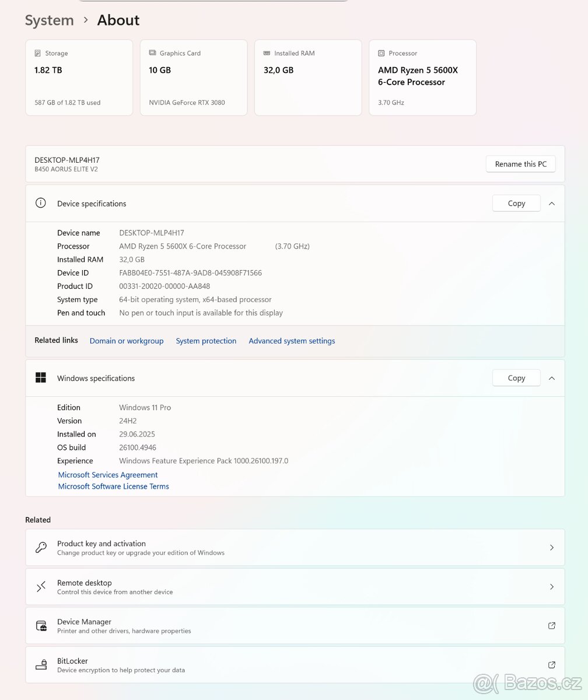Open Remote desktop settings row
This screenshot has width=588, height=700.
[x=295, y=586]
